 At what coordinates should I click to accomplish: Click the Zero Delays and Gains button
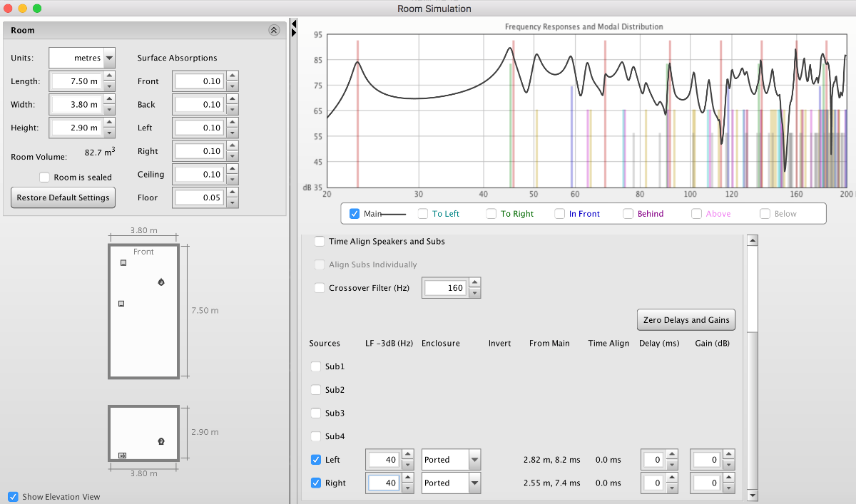[686, 319]
